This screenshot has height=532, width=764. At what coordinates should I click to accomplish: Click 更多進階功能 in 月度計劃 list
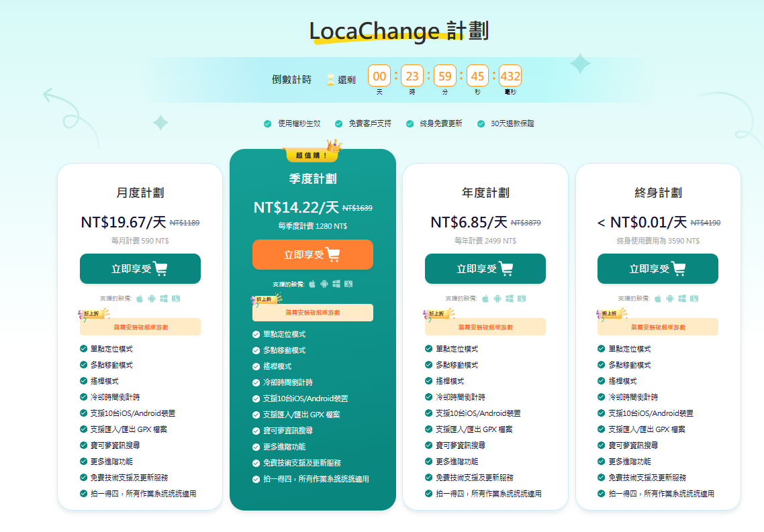pos(111,462)
